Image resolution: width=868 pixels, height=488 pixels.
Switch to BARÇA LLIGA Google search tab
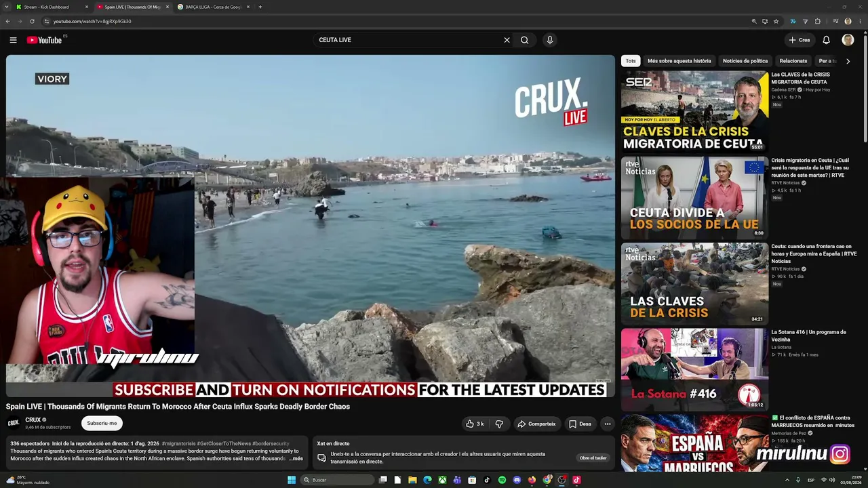(213, 7)
